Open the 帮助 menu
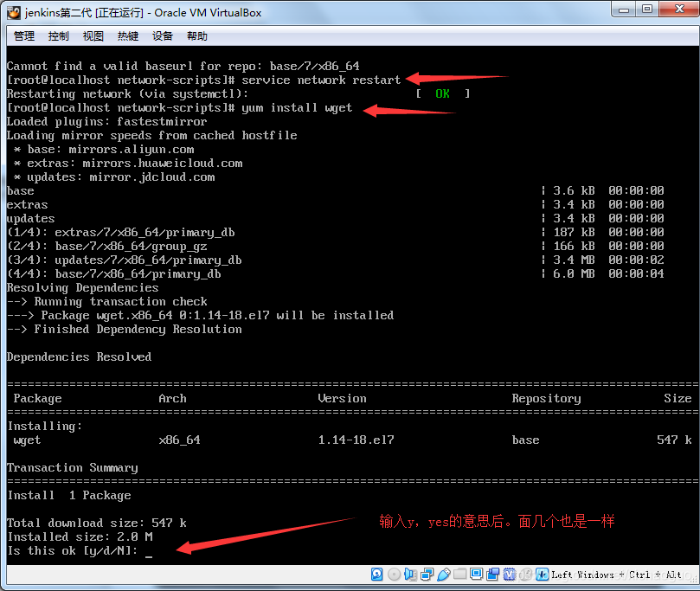The width and height of the screenshot is (700, 591). [x=197, y=36]
